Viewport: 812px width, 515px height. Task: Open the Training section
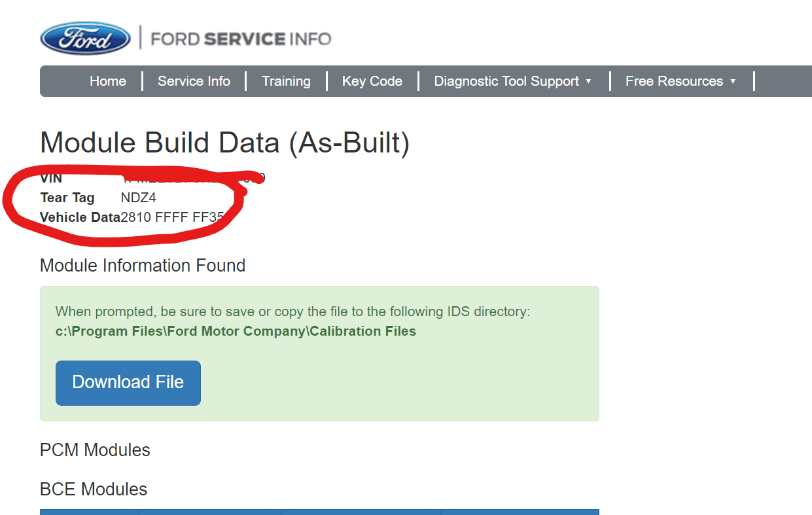tap(286, 81)
